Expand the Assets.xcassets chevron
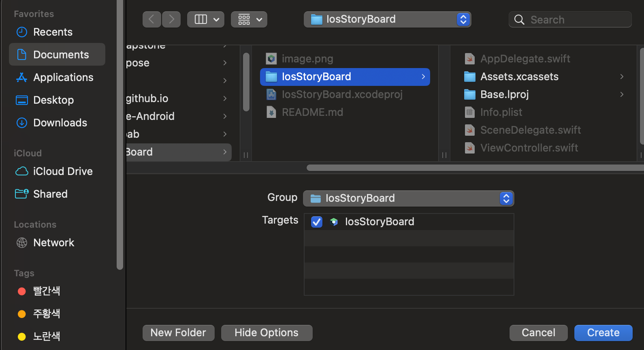Image resolution: width=644 pixels, height=350 pixels. [x=622, y=77]
